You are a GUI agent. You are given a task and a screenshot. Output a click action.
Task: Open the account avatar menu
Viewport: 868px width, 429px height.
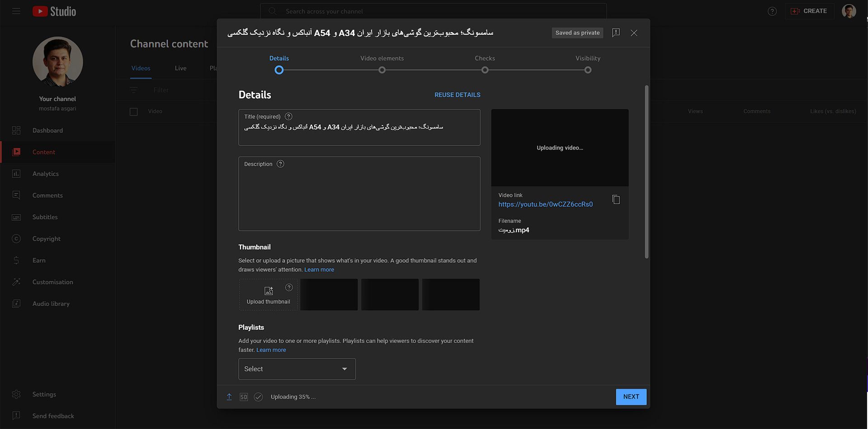coord(849,11)
